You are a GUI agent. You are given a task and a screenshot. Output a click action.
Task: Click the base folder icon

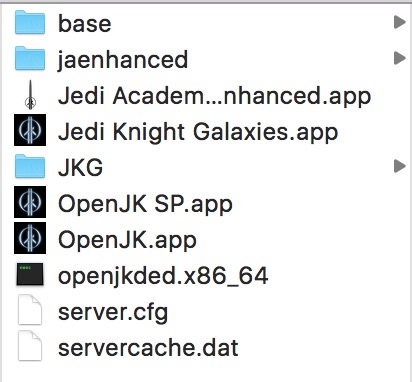click(x=30, y=22)
